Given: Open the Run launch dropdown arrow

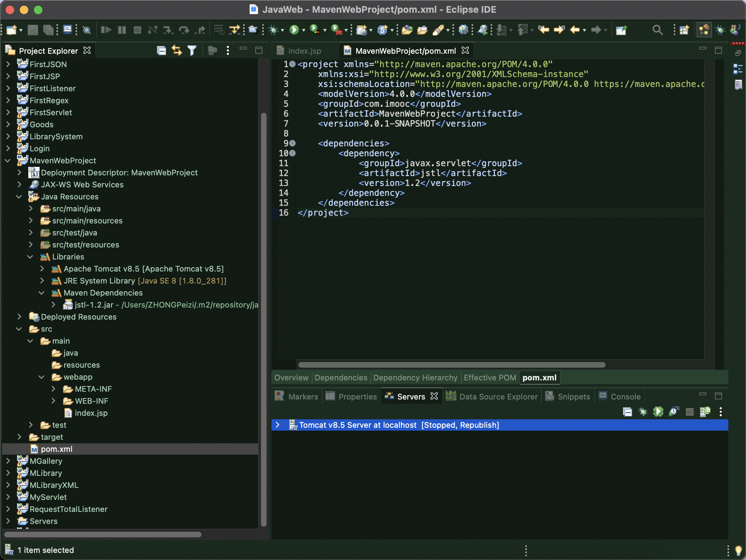Looking at the screenshot, I should (x=304, y=30).
